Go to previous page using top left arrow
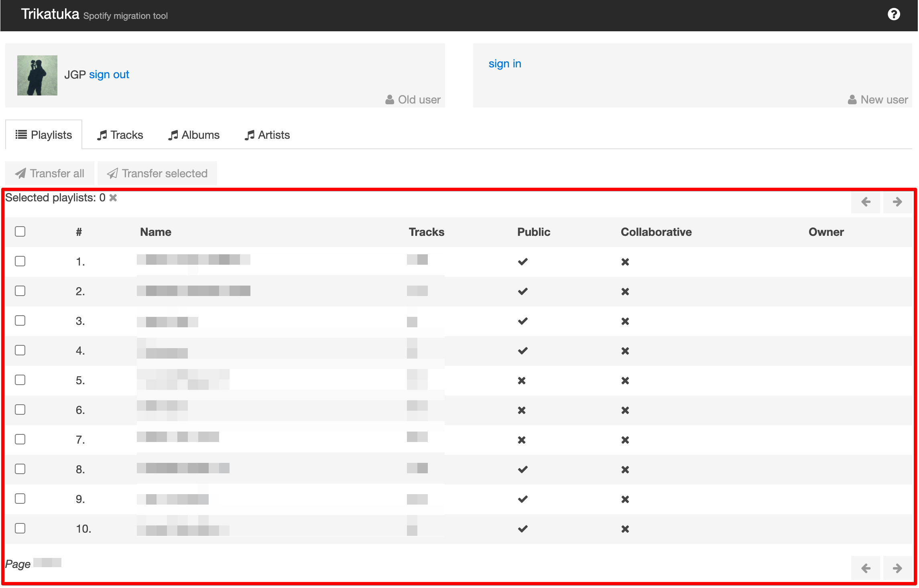Image resolution: width=919 pixels, height=588 pixels. point(866,202)
